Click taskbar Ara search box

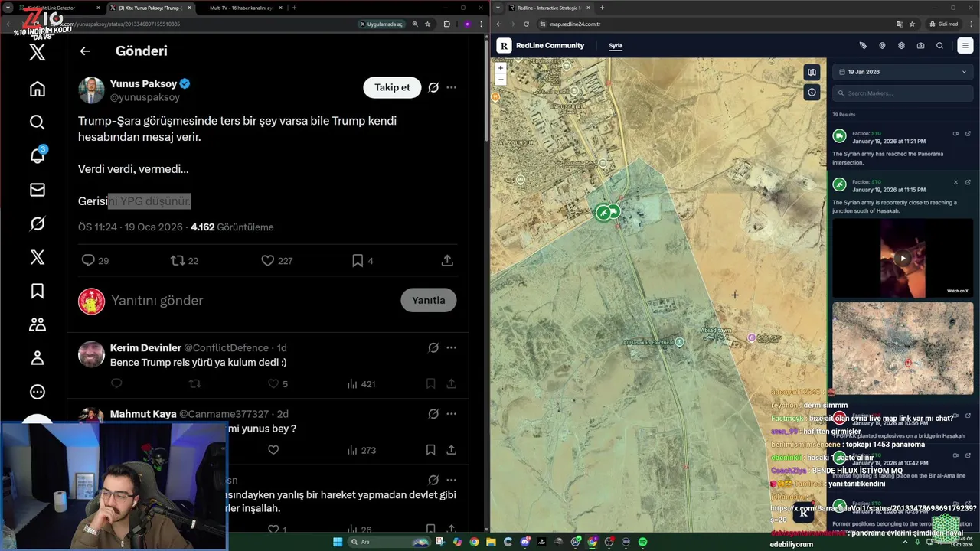pyautogui.click(x=388, y=542)
